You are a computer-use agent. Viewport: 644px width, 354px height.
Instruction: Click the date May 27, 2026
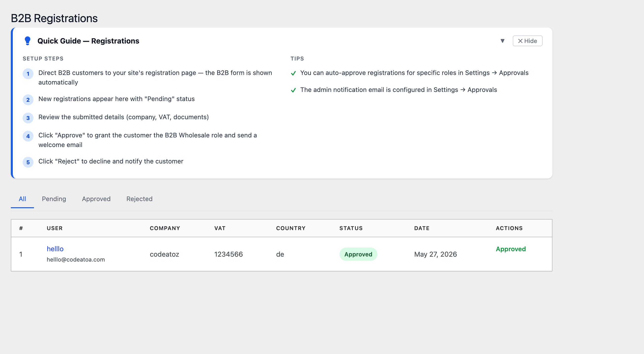[x=435, y=254]
